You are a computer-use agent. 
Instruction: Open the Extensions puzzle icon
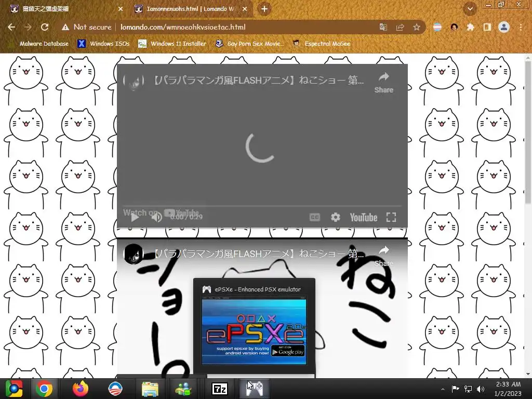(x=470, y=27)
